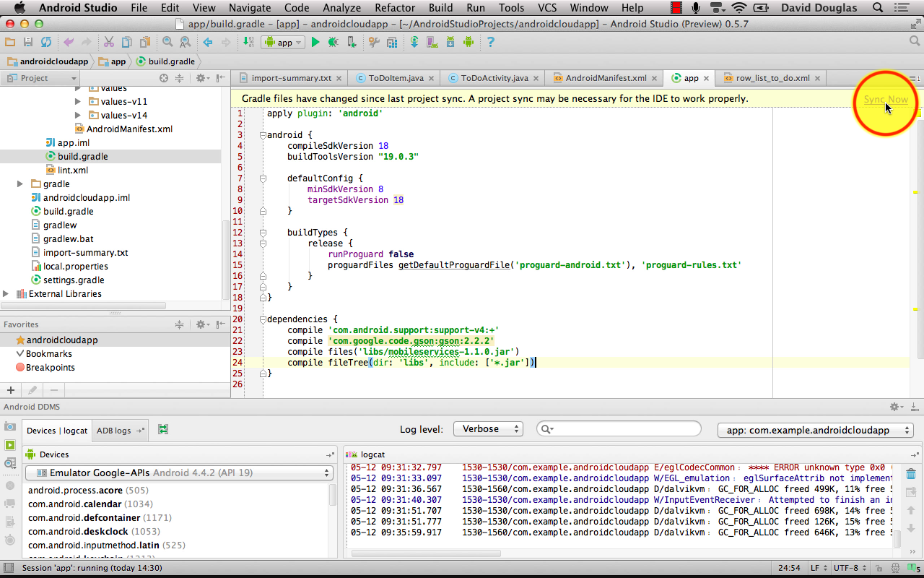Switch to the AndroidManifest.xml tab
This screenshot has width=924, height=578.
pos(605,78)
